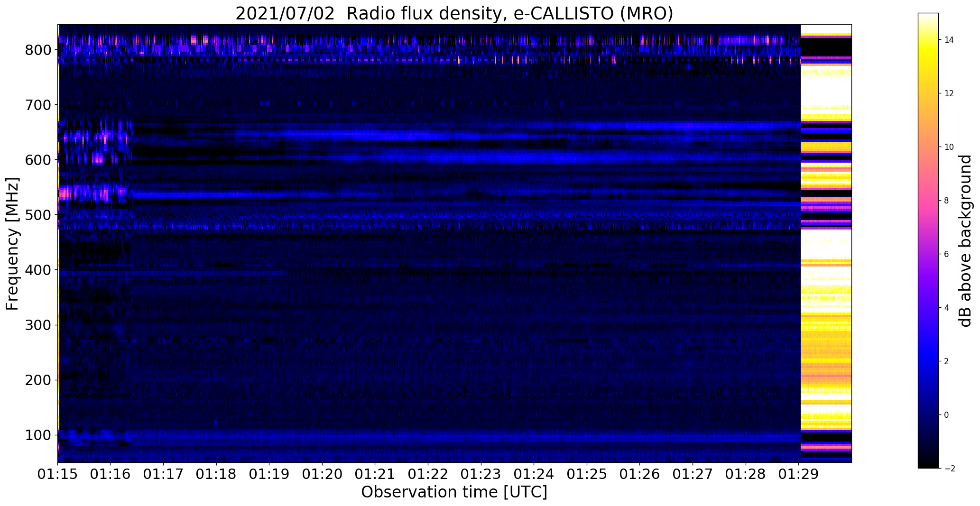Click the 01:17 time tick label

pos(164,474)
